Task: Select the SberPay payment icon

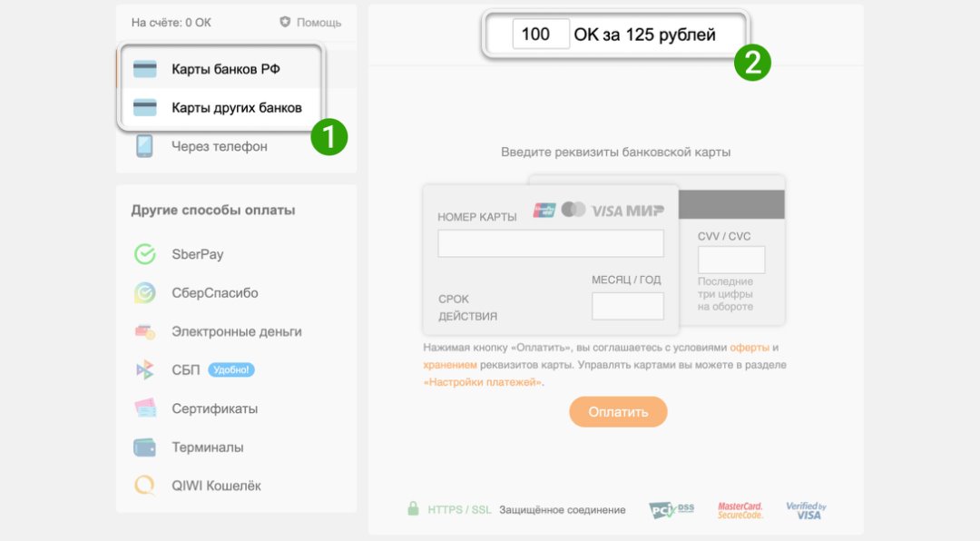Action: [145, 254]
